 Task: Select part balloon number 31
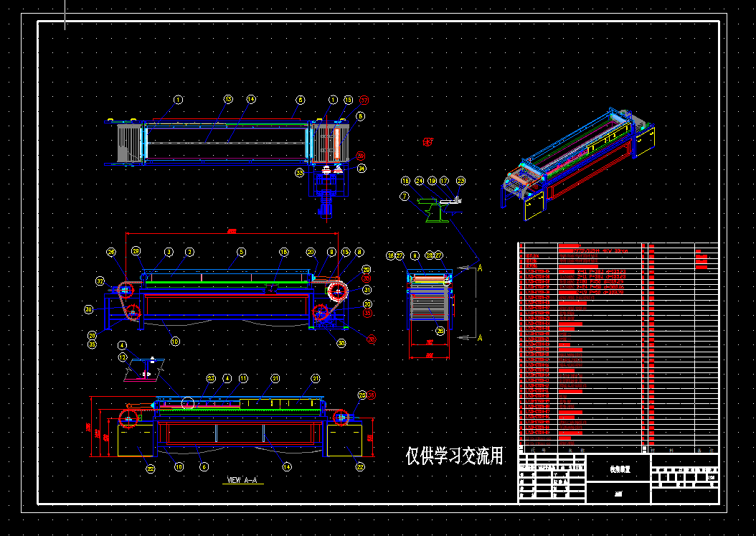367,290
